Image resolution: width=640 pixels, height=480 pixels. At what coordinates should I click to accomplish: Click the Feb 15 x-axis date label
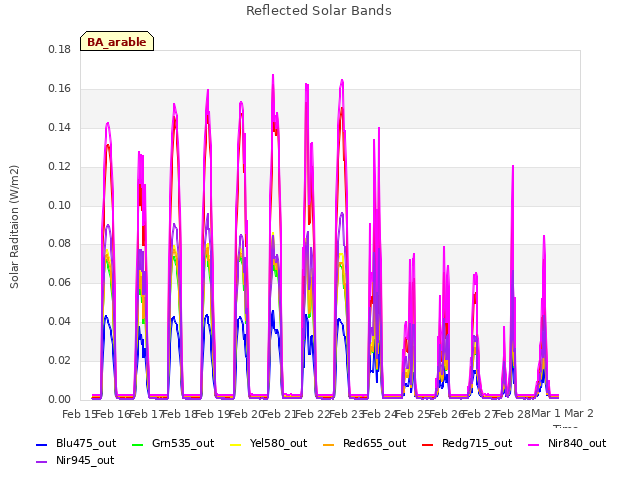[x=79, y=414]
